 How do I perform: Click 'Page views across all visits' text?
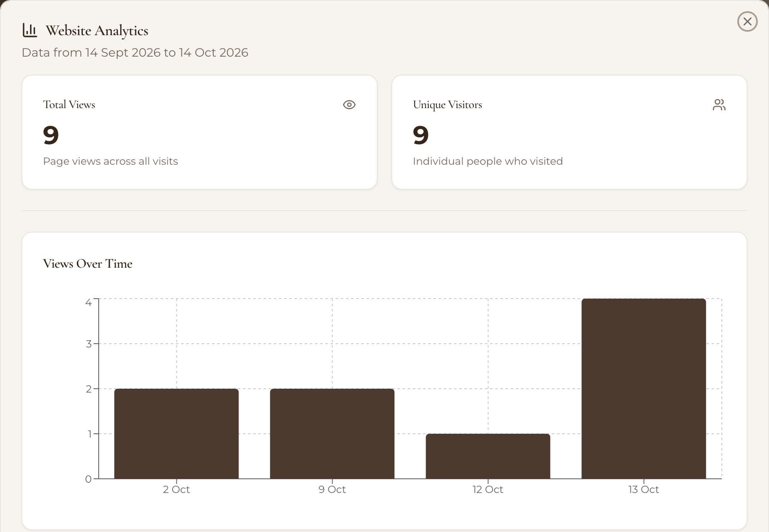point(110,161)
